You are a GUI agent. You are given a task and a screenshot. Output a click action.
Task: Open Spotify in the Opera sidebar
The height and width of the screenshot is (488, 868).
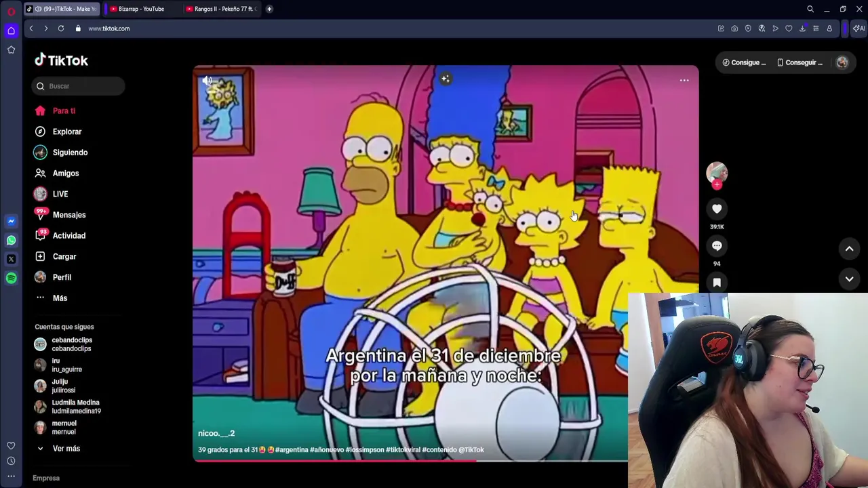[x=11, y=278]
